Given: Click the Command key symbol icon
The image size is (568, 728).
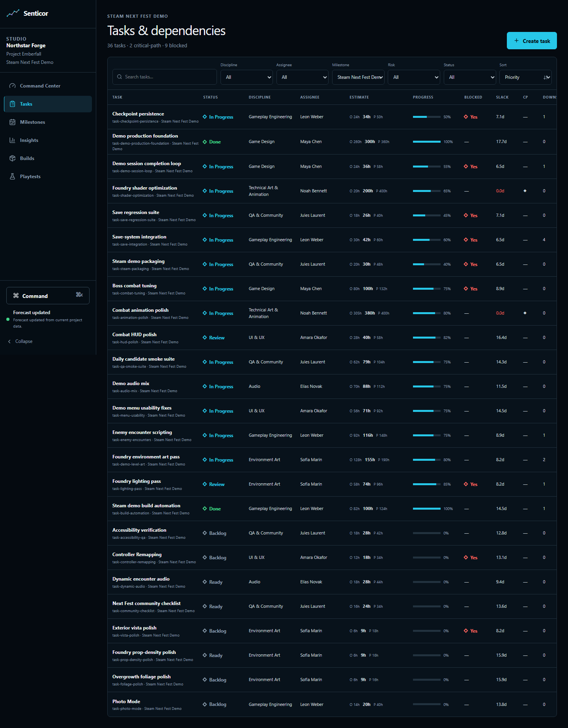Looking at the screenshot, I should tap(16, 296).
